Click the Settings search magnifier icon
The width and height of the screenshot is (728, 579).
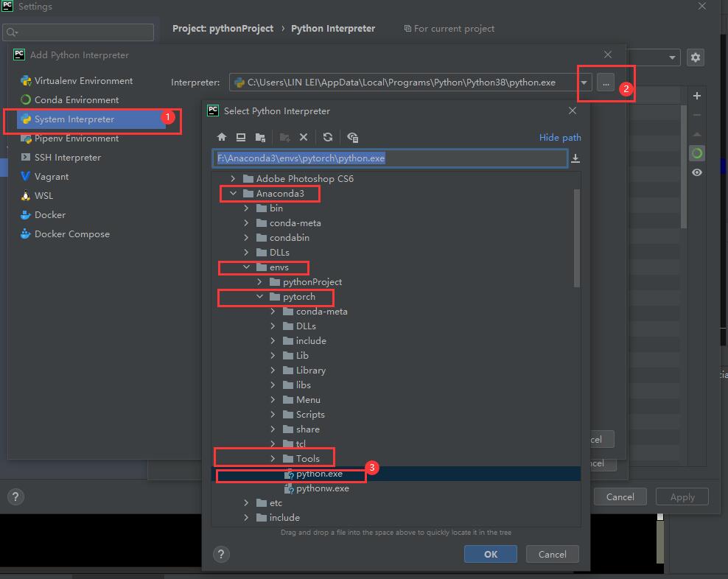12,32
